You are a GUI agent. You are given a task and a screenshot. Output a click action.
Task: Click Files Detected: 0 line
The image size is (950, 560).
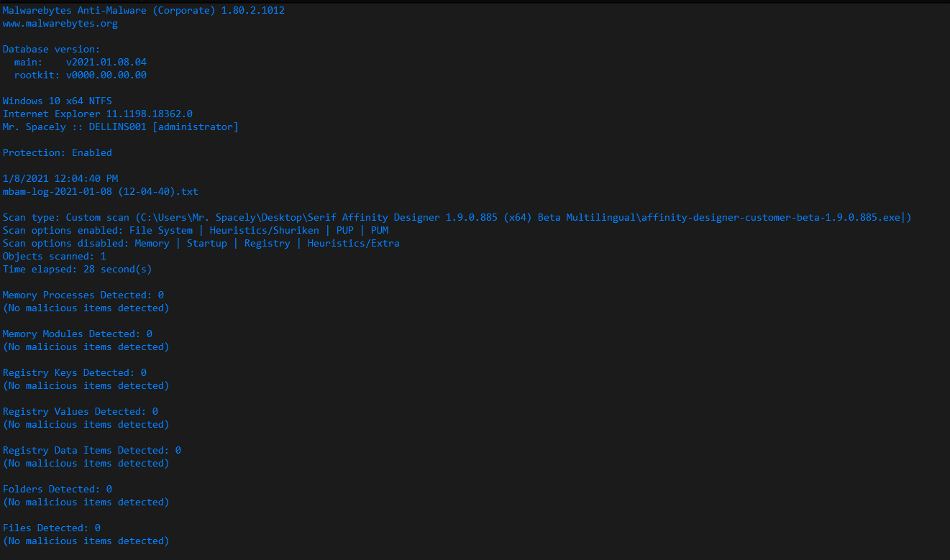(52, 528)
